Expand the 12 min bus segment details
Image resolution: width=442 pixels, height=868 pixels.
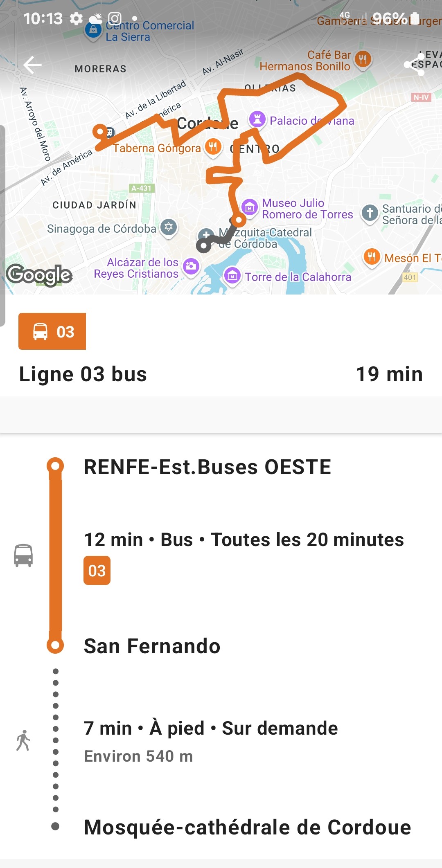tap(244, 540)
